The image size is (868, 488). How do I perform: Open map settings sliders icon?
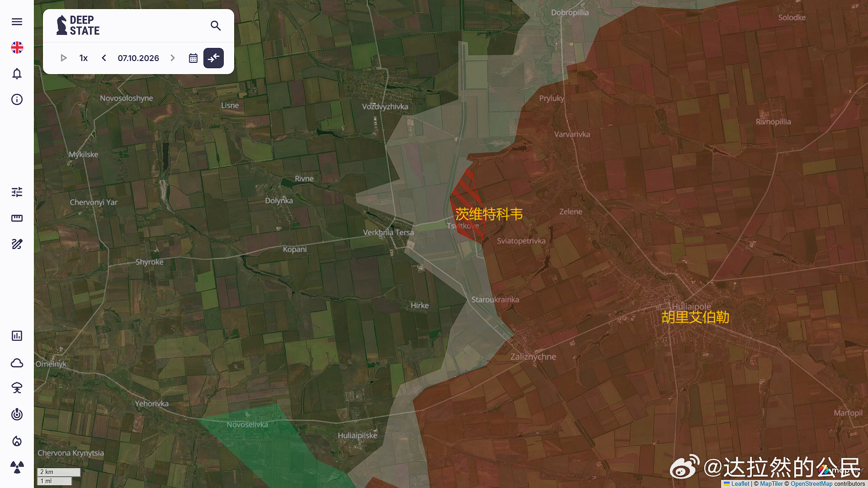pos(17,192)
